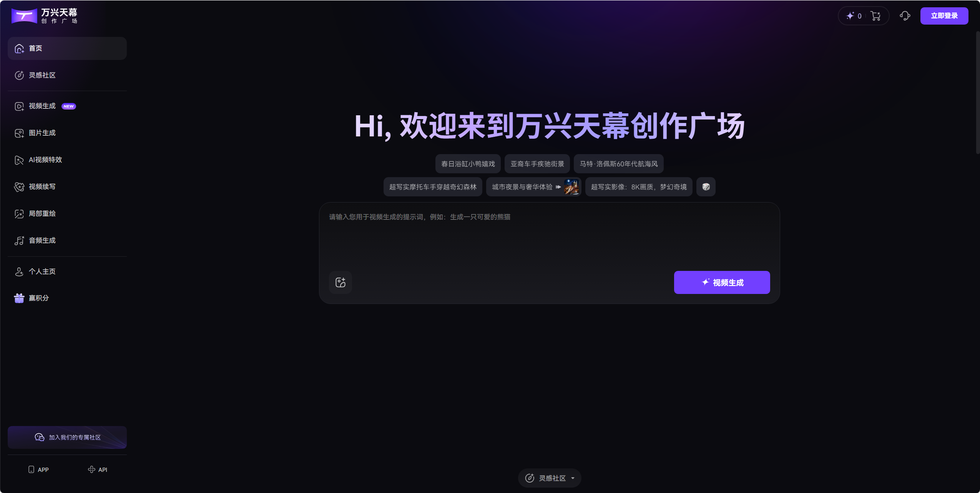
Task: Open the 视频生成 NEW sidebar entry
Action: [x=42, y=106]
